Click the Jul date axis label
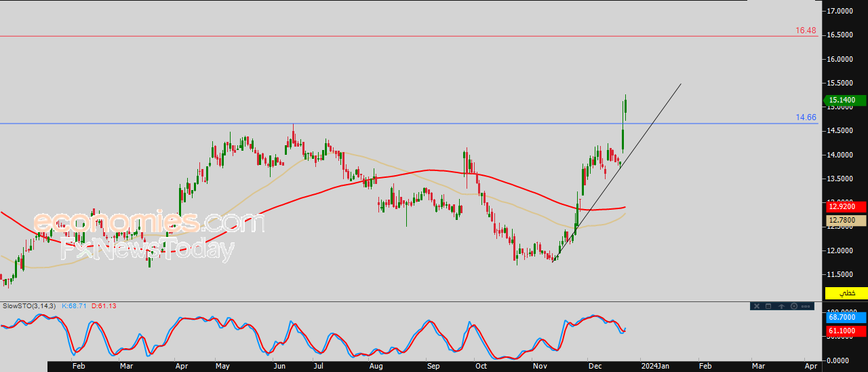This screenshot has width=868, height=372. click(x=318, y=366)
